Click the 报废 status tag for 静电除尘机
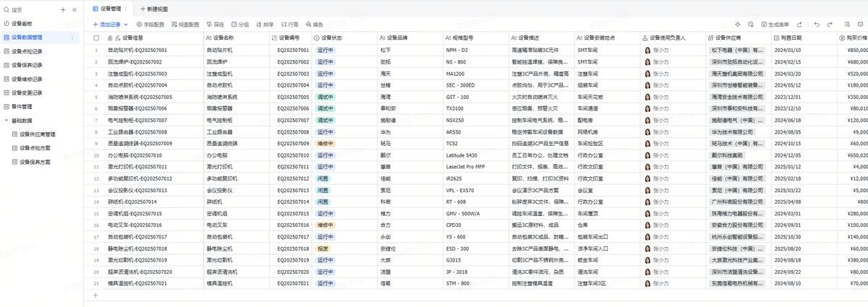Image resolution: width=868 pixels, height=307 pixels. (x=323, y=248)
